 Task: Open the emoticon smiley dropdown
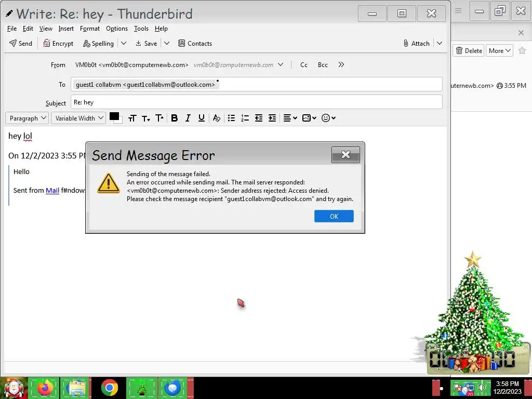click(328, 118)
